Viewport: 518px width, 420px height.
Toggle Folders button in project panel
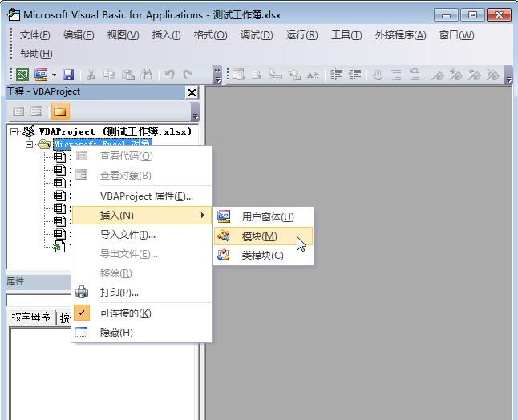60,111
